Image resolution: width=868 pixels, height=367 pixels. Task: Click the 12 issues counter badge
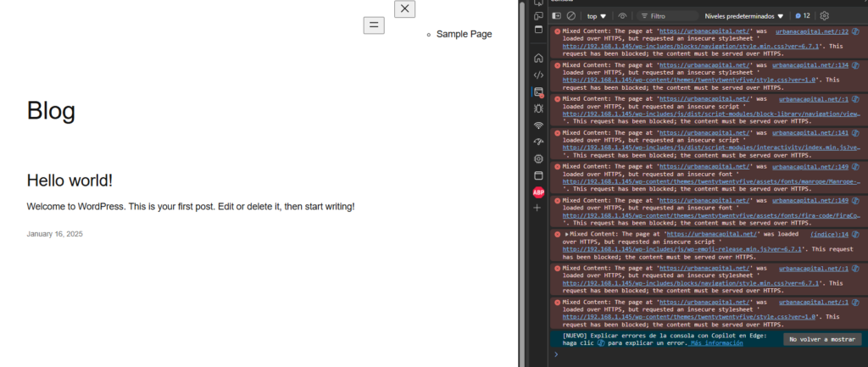point(803,15)
